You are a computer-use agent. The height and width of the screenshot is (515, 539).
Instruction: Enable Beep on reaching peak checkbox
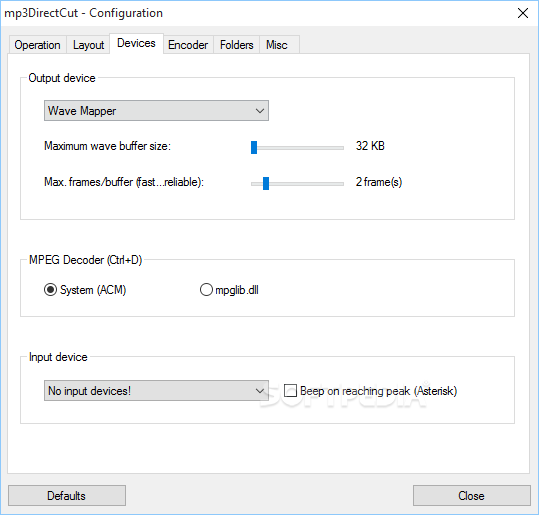coord(371,391)
